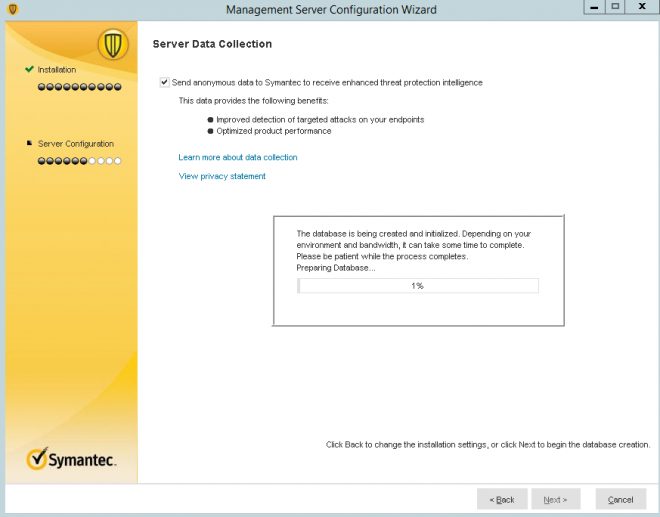This screenshot has height=517, width=660.
Task: Click the Installation progress dots row
Action: point(80,87)
